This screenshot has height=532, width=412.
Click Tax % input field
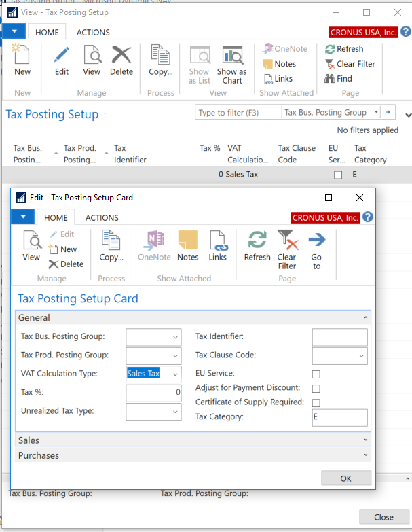pyautogui.click(x=153, y=393)
